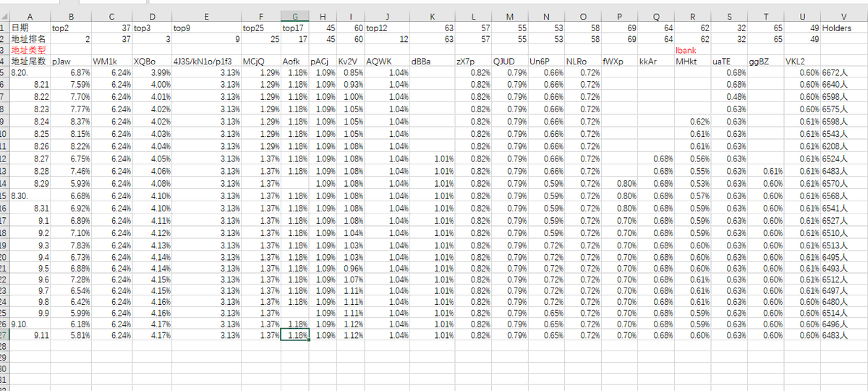
Task: Select the fWXp address cell
Action: [x=619, y=62]
